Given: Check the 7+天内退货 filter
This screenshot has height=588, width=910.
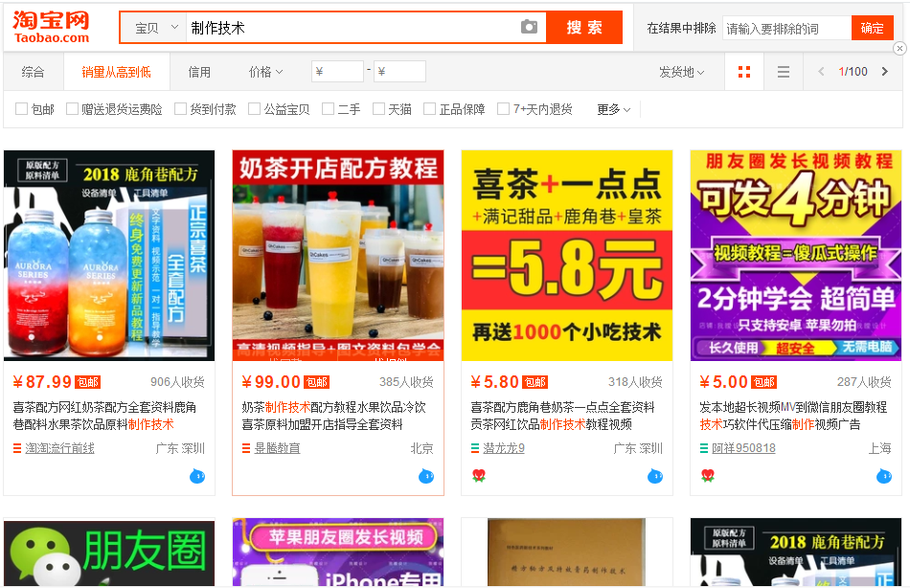Looking at the screenshot, I should point(503,108).
